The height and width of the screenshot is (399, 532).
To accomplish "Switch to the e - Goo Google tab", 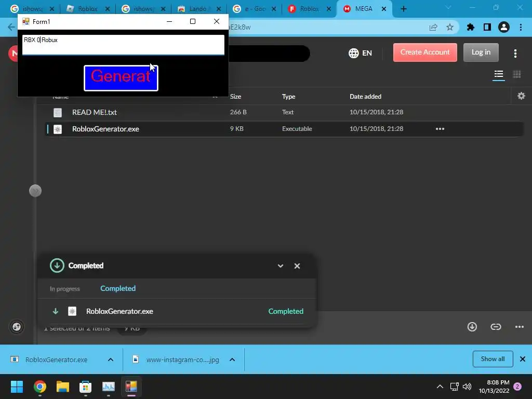I will (x=254, y=9).
